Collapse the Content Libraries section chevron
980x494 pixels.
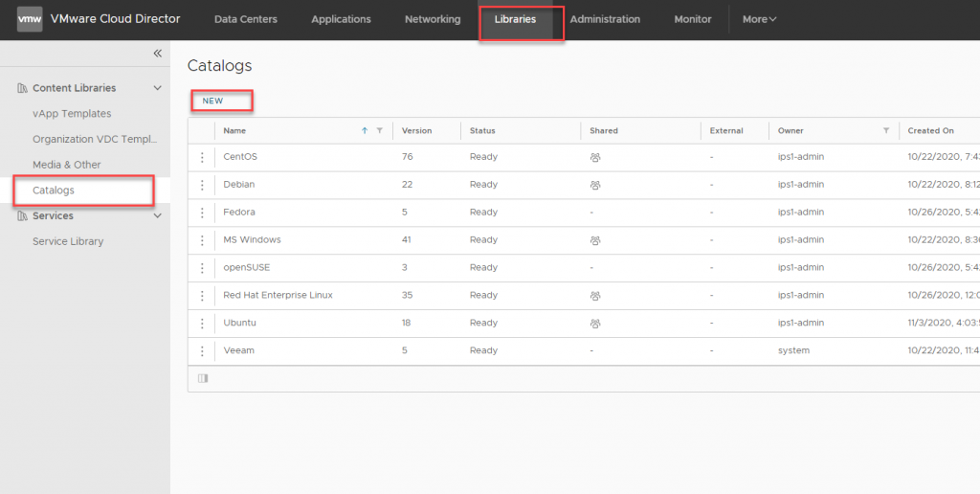click(158, 88)
